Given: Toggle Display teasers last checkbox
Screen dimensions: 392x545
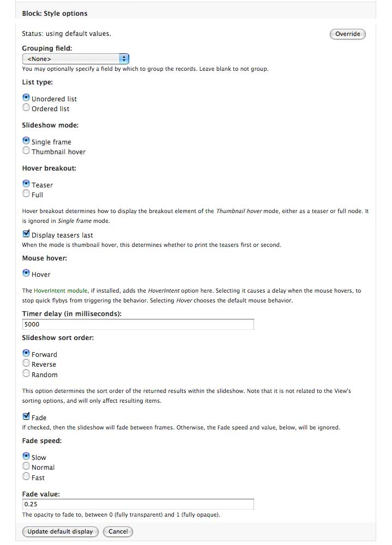Looking at the screenshot, I should click(x=26, y=234).
